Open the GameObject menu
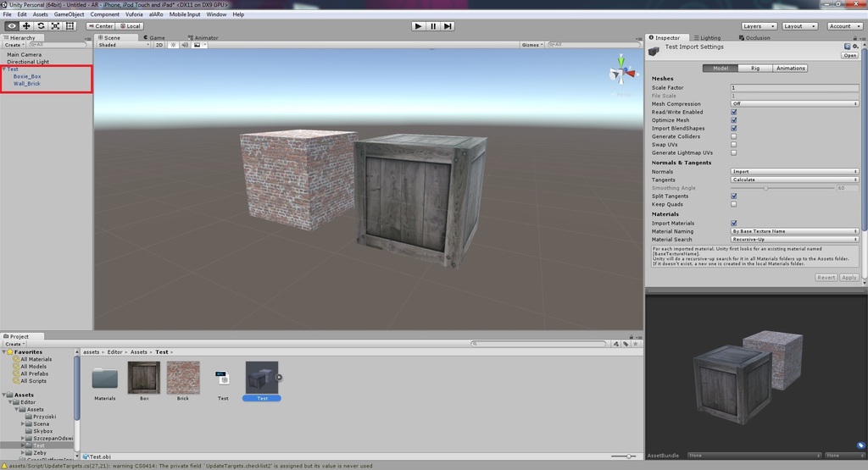The height and width of the screenshot is (470, 868). (70, 14)
